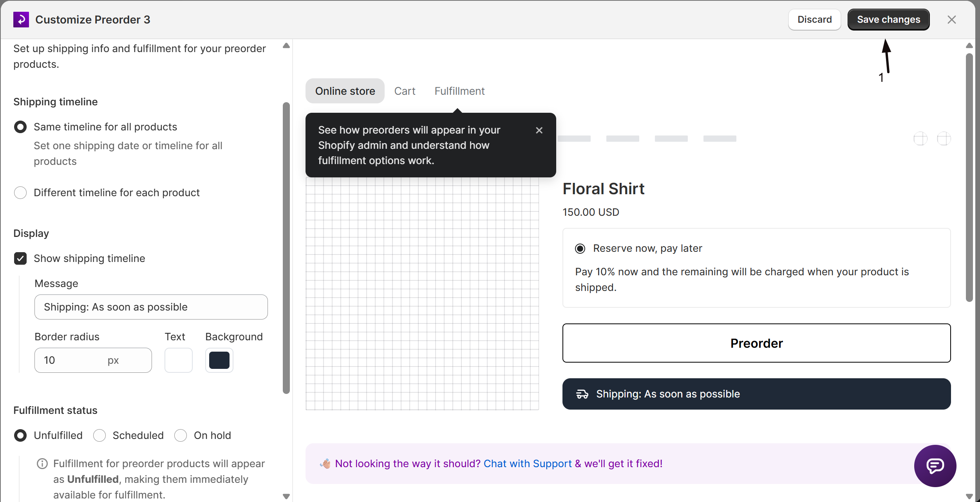Screen dimensions: 980x502
Task: Switch to the Cart tab
Action: 405,91
